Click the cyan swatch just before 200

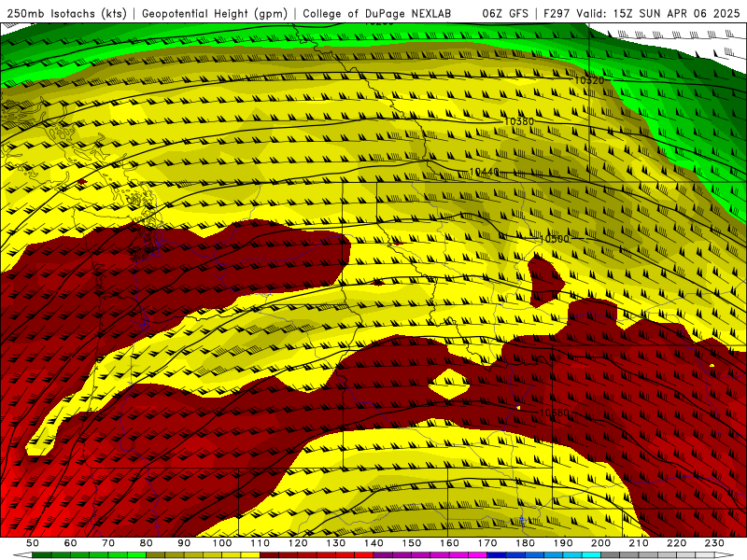pyautogui.click(x=591, y=555)
